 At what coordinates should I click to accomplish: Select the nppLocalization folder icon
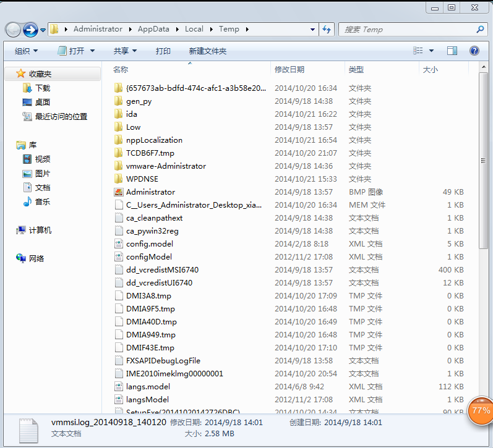point(119,140)
